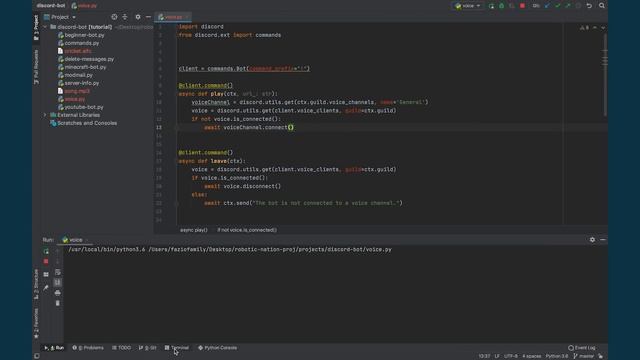Image resolution: width=640 pixels, height=360 pixels.
Task: Click 'async play()' editor breadcrumb
Action: (x=194, y=230)
